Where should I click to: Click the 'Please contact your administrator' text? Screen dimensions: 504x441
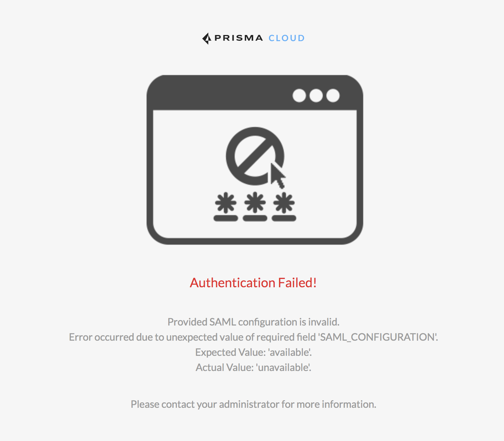point(253,404)
